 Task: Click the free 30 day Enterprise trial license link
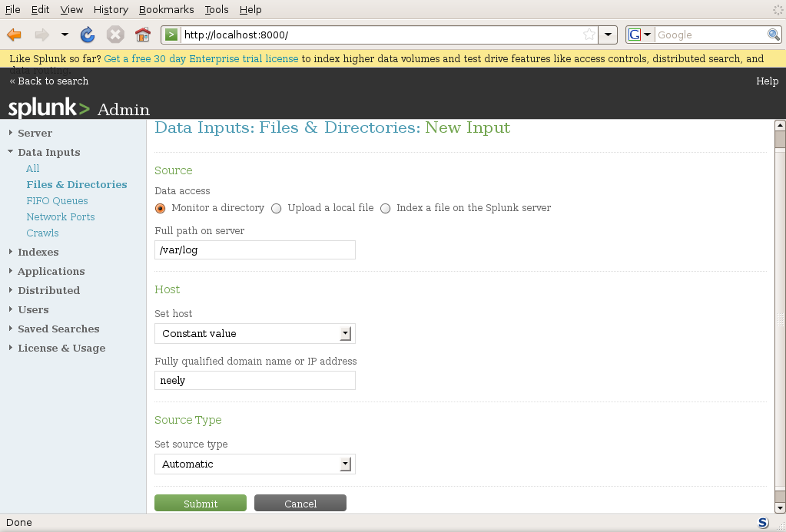(x=201, y=58)
